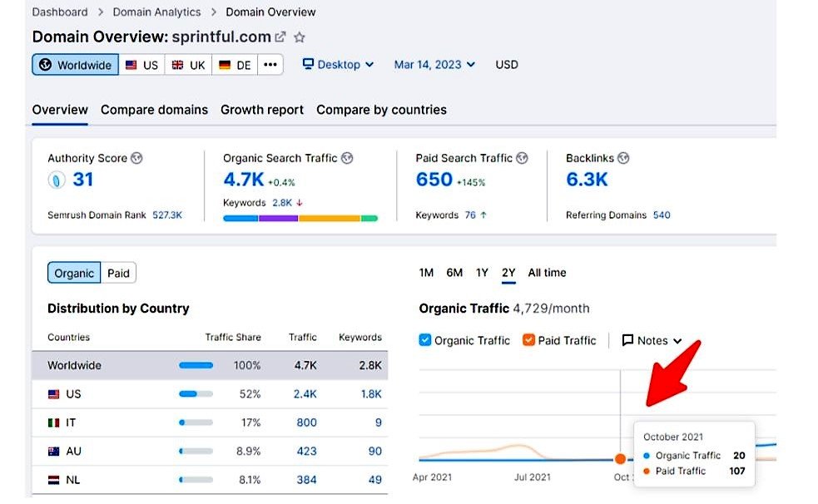This screenshot has height=504, width=818.
Task: Open AU keywords value 90
Action: point(375,452)
